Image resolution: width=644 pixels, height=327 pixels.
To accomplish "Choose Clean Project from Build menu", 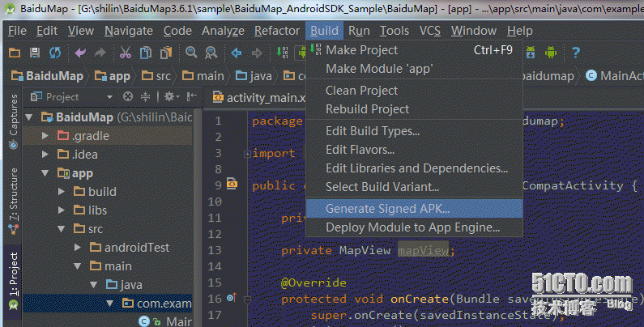I will click(415, 91).
